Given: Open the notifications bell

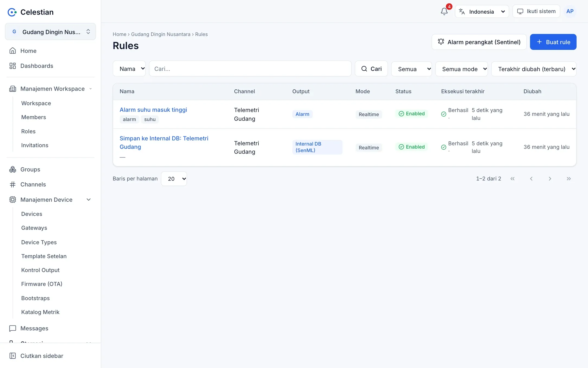Looking at the screenshot, I should click(x=444, y=11).
